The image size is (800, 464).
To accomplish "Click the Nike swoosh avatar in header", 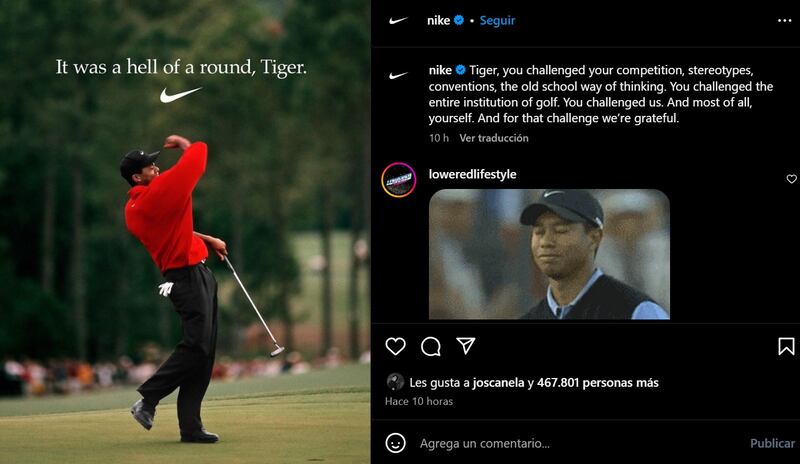I will (398, 20).
